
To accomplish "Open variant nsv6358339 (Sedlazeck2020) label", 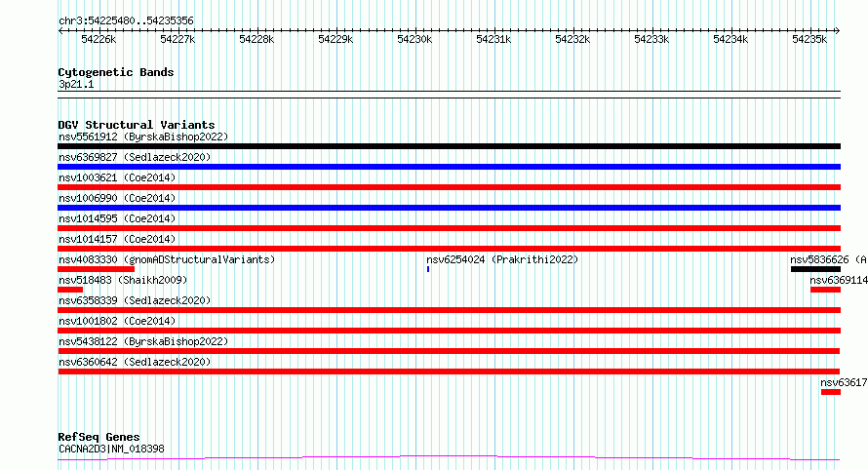I will (135, 300).
